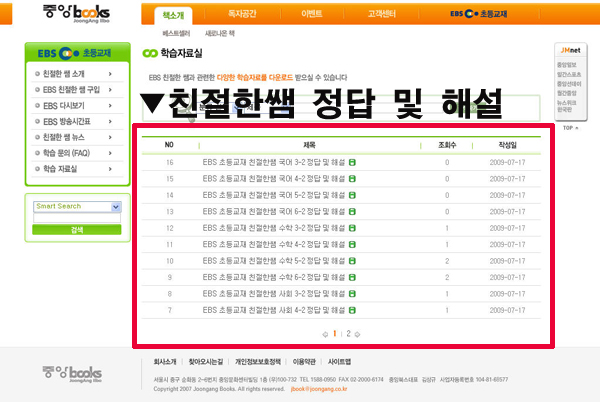This screenshot has height=402, width=600.
Task: Click the file icon beside 수학 6-2 정답 및 해설
Action: (352, 277)
